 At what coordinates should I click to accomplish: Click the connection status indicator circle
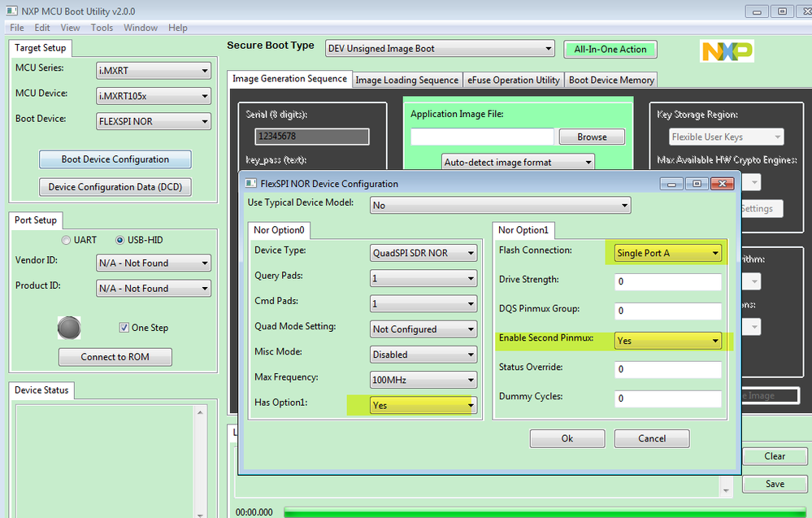click(x=69, y=328)
